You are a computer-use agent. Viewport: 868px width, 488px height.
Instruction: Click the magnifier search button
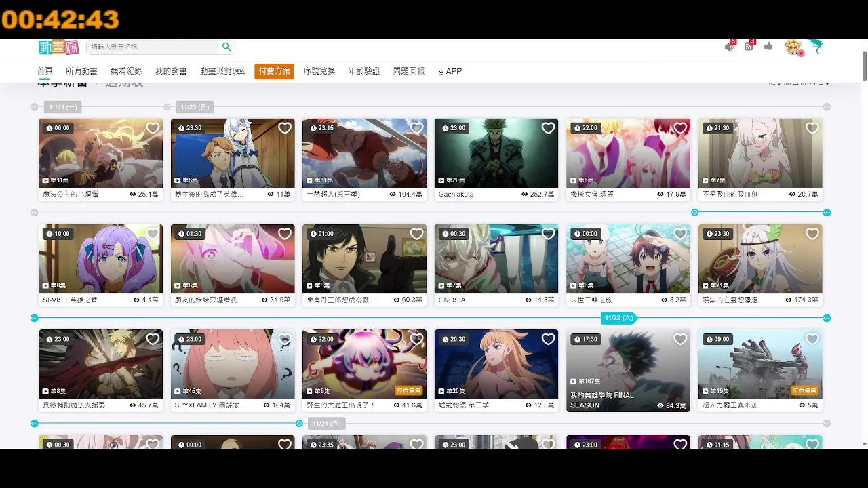(226, 47)
